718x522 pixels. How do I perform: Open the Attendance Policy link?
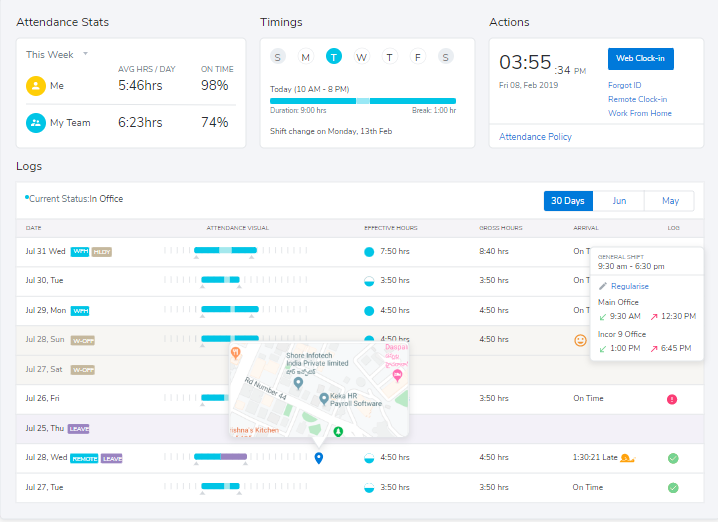tap(535, 136)
